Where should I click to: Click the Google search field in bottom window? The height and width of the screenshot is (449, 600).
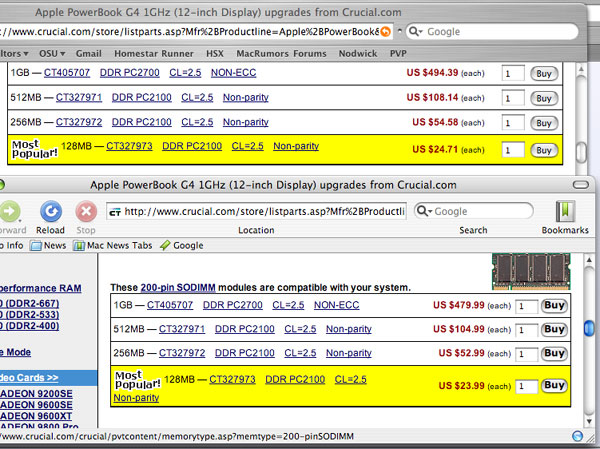click(474, 211)
